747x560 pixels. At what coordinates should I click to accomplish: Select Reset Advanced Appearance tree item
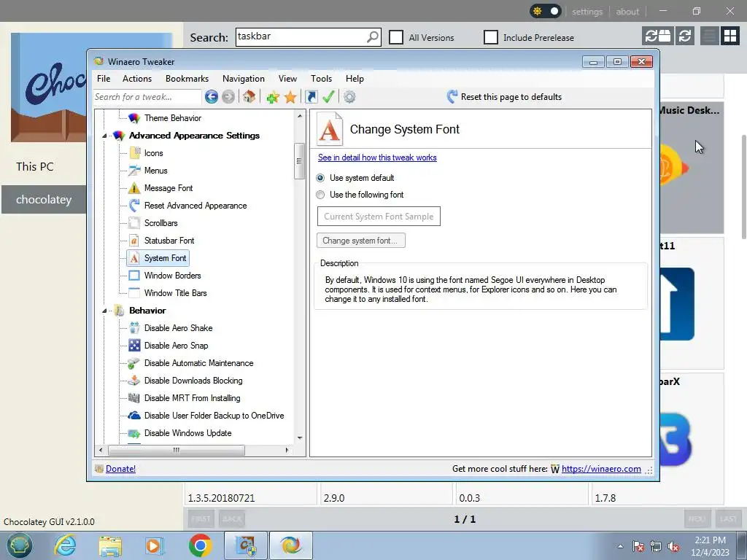point(196,206)
